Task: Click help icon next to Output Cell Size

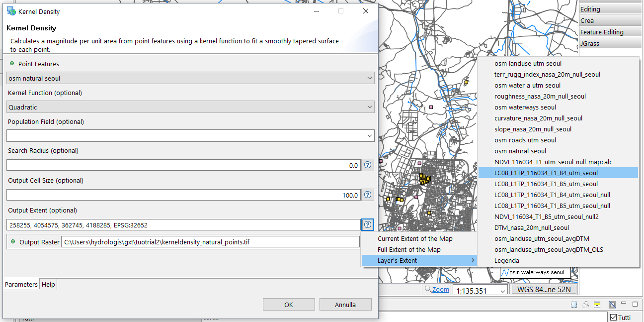Action: (x=368, y=195)
